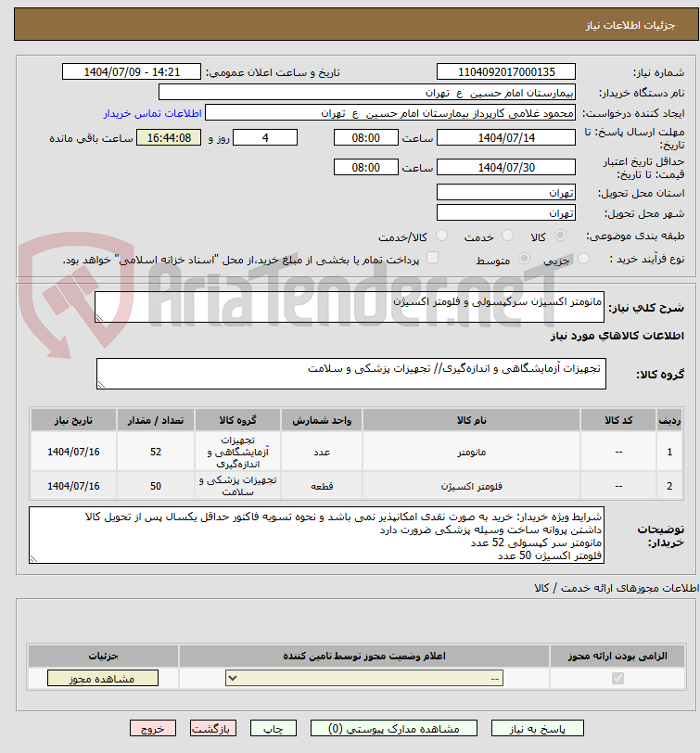Click the remaining time field 16:44:08

169,138
